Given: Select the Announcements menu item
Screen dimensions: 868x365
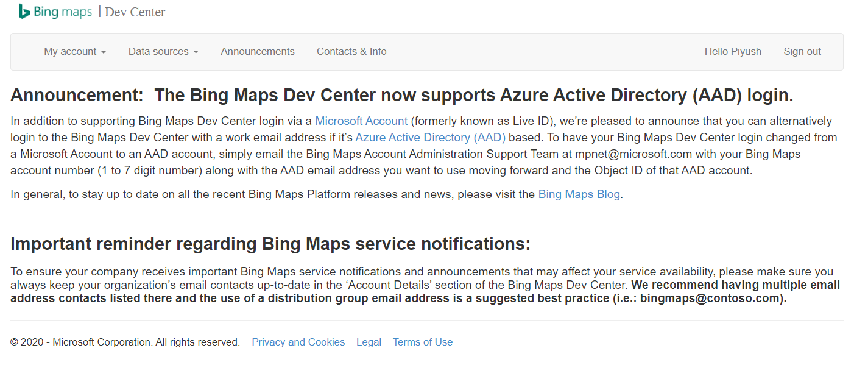Looking at the screenshot, I should (x=257, y=51).
